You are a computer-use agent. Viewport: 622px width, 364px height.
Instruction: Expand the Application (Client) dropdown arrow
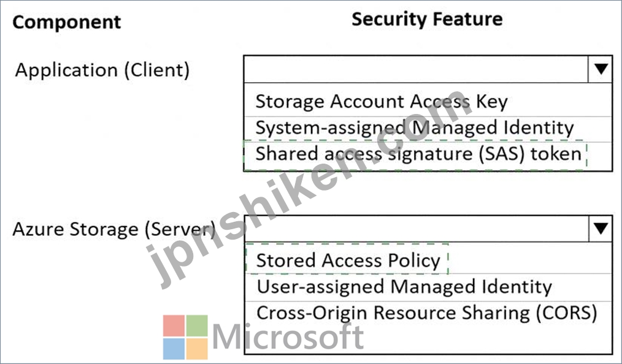601,69
